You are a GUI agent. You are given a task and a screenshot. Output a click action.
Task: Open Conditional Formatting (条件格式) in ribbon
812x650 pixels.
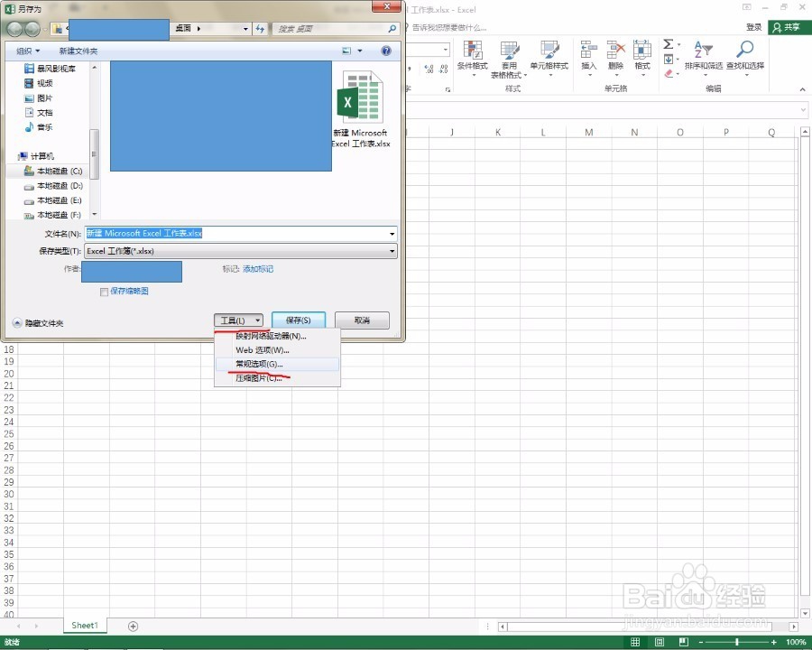tap(472, 59)
